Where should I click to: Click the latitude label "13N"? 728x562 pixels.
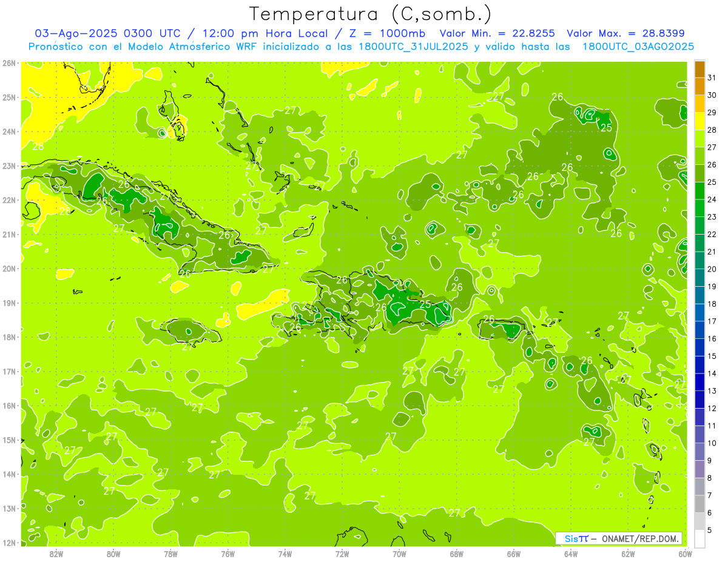coord(9,508)
